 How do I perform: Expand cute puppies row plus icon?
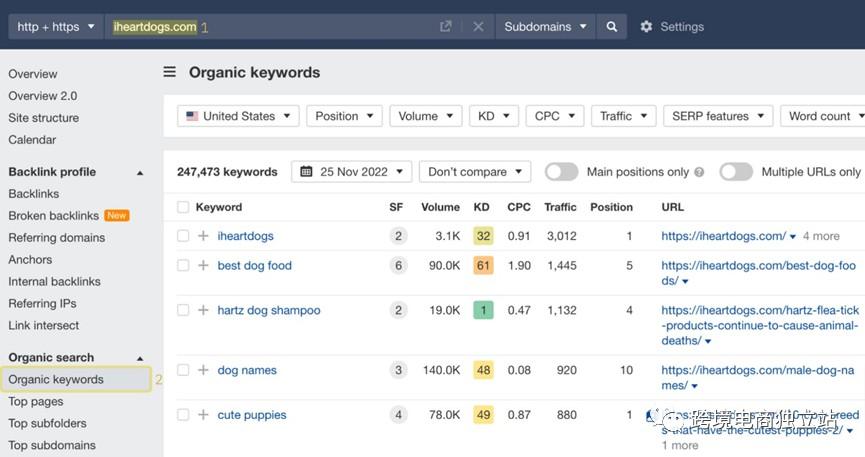coord(203,415)
